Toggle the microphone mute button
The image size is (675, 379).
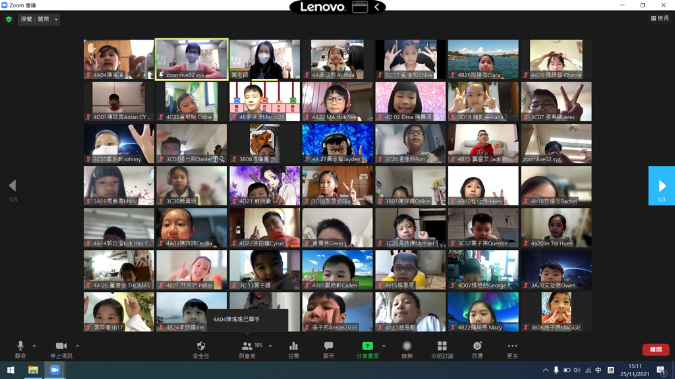point(20,346)
